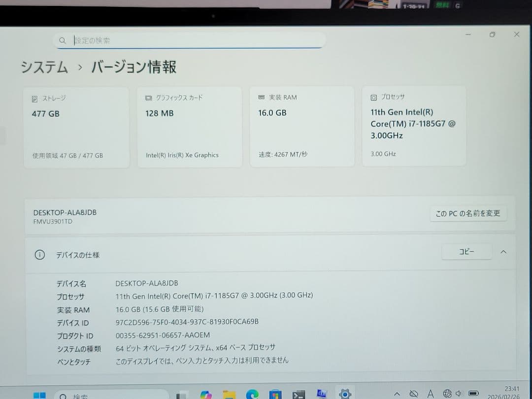532x399 pixels.
Task: Click the processor chip icon
Action: [x=373, y=98]
